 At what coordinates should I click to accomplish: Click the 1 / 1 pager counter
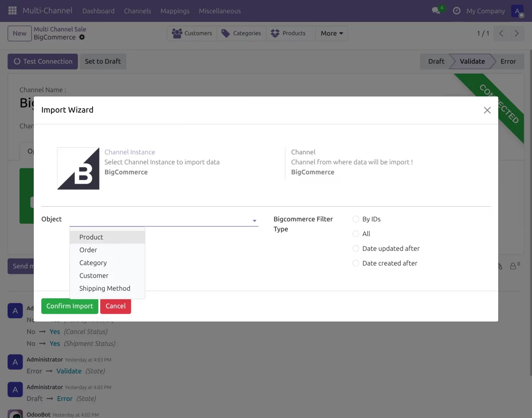click(x=483, y=33)
